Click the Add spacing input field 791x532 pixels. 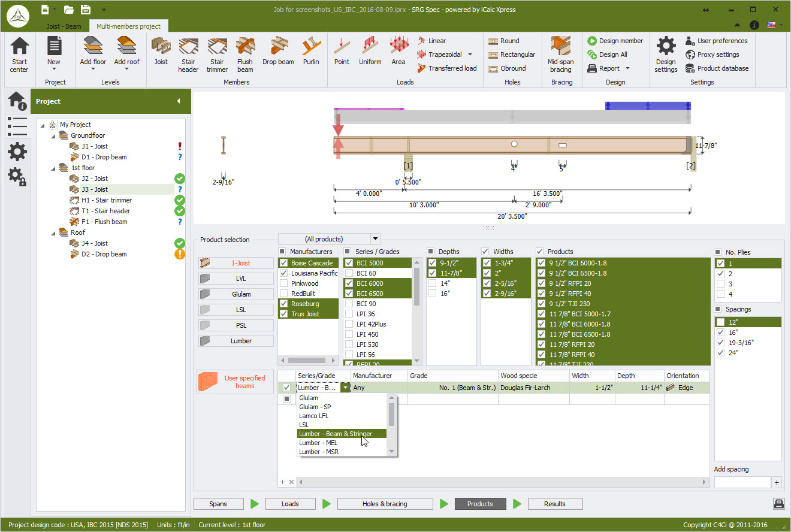[742, 482]
